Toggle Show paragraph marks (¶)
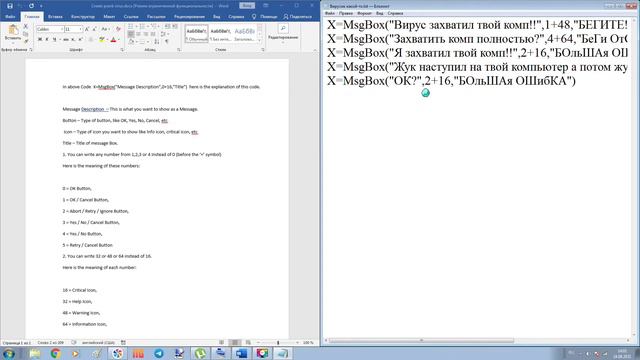Viewport: 640px width, 360px height. pyautogui.click(x=167, y=41)
